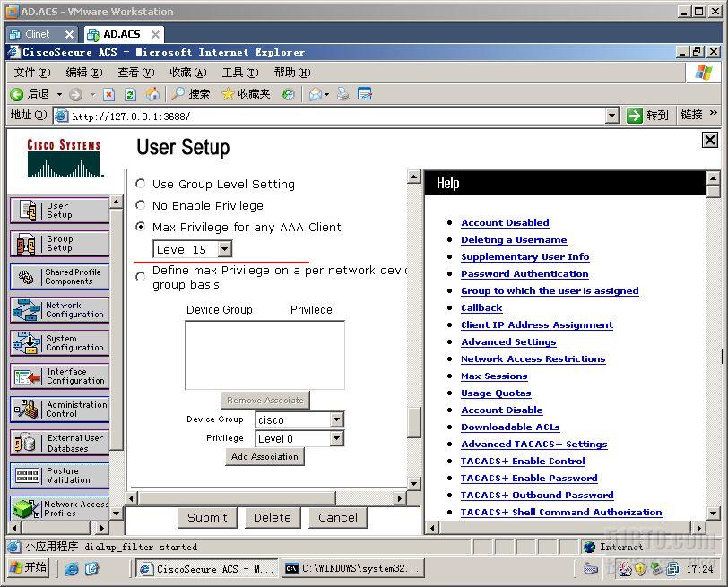Click the IE Refresh icon

click(131, 95)
